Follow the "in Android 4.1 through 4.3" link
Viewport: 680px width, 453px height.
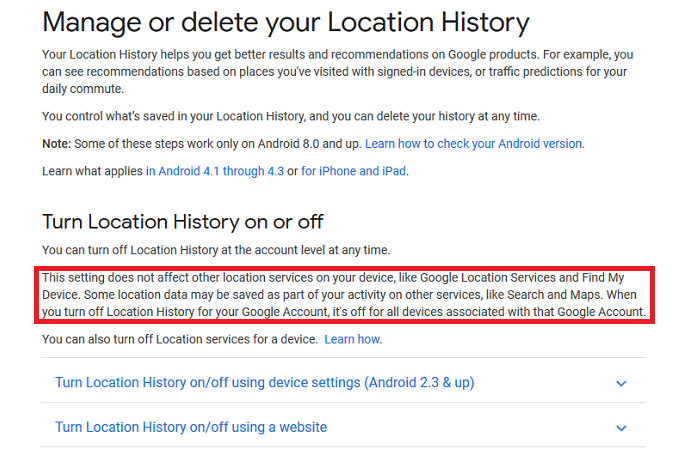pos(214,171)
